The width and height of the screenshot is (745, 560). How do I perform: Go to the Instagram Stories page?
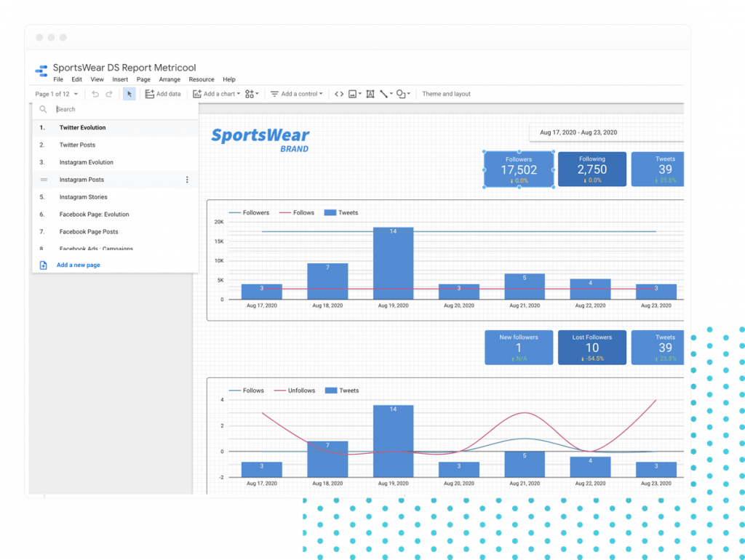[x=116, y=197]
